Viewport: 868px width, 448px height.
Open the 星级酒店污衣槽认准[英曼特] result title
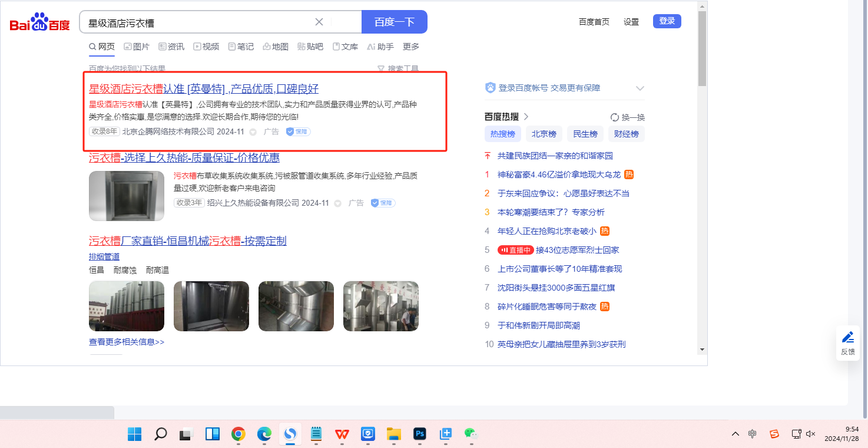click(204, 89)
